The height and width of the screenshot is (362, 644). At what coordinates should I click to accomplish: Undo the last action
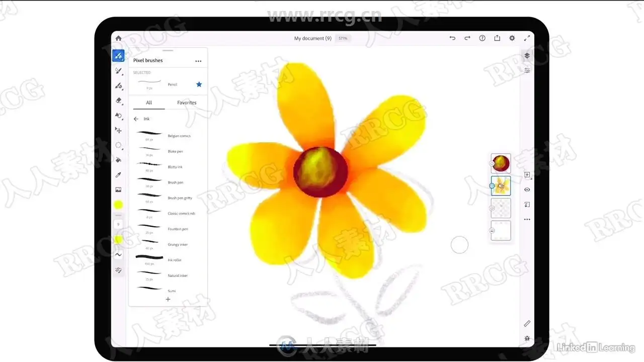[x=452, y=38]
